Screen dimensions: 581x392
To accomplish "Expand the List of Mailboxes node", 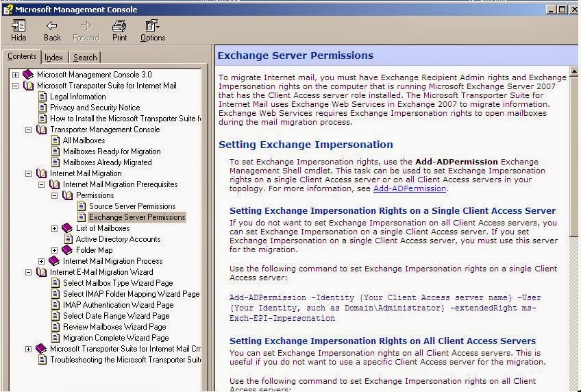I will [x=55, y=228].
